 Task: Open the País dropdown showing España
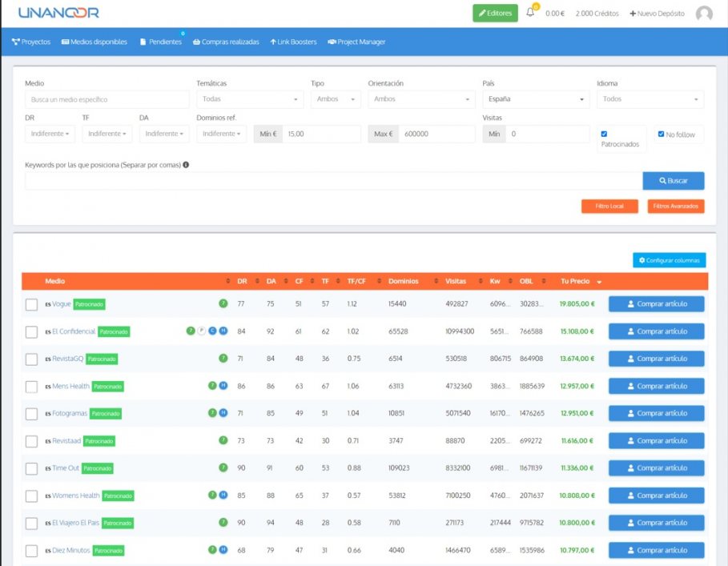[536, 99]
